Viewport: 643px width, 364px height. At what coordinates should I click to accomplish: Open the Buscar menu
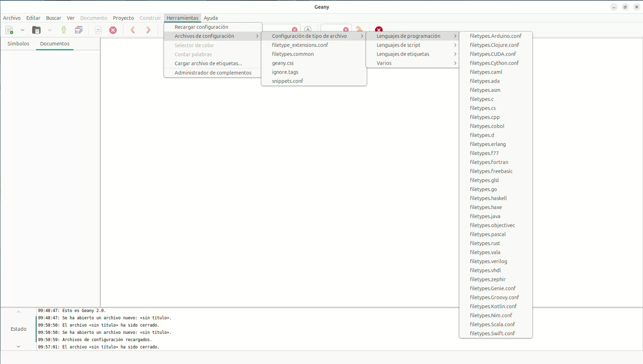point(54,18)
